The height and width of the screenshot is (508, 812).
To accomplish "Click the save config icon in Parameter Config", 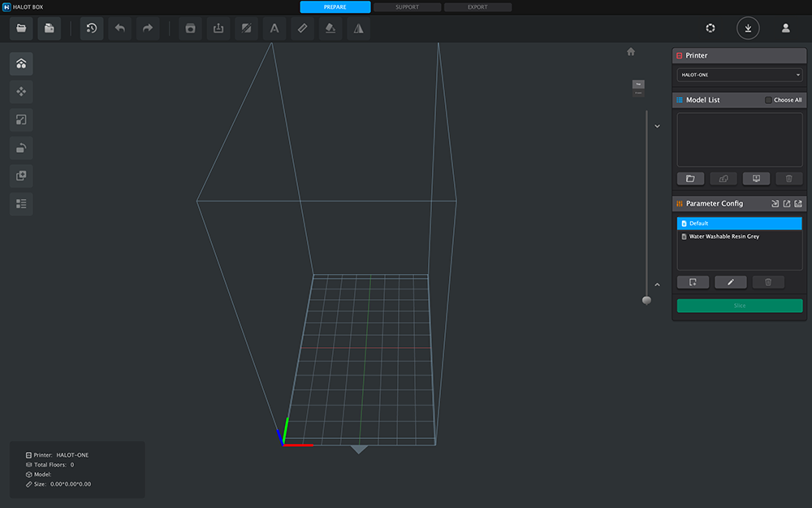I will [x=798, y=204].
